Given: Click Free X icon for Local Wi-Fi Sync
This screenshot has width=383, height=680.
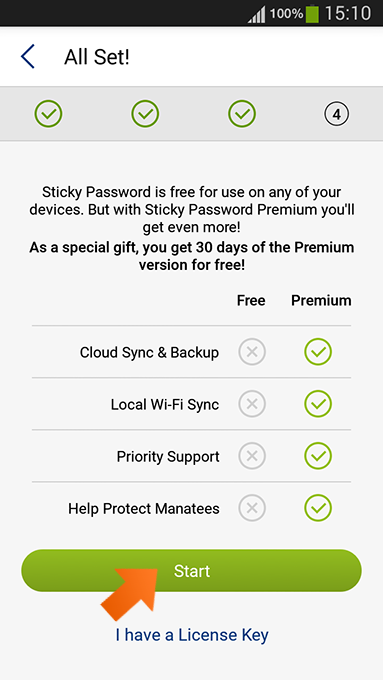Looking at the screenshot, I should (x=252, y=404).
